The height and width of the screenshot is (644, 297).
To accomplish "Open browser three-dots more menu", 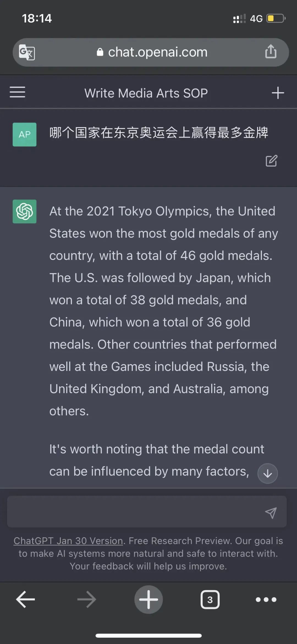I will [x=266, y=599].
